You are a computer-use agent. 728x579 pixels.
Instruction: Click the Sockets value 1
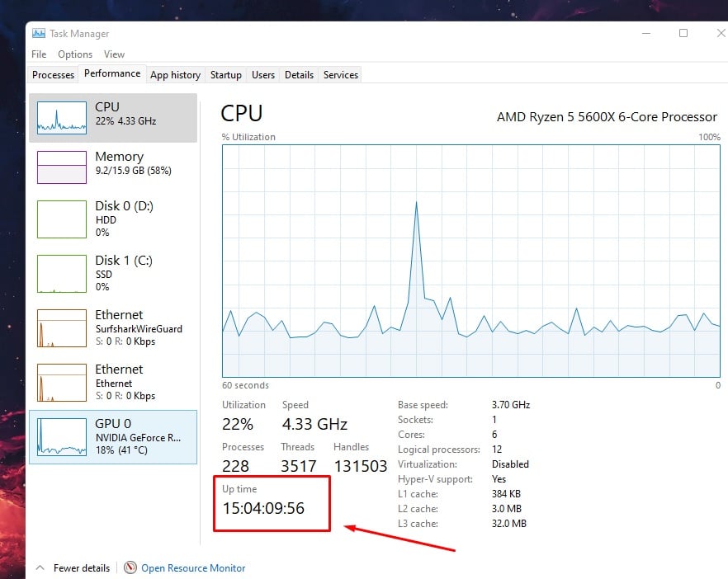[x=494, y=419]
